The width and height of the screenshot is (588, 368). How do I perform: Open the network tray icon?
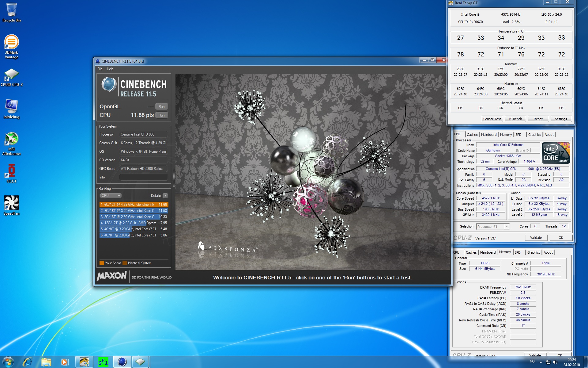(548, 362)
